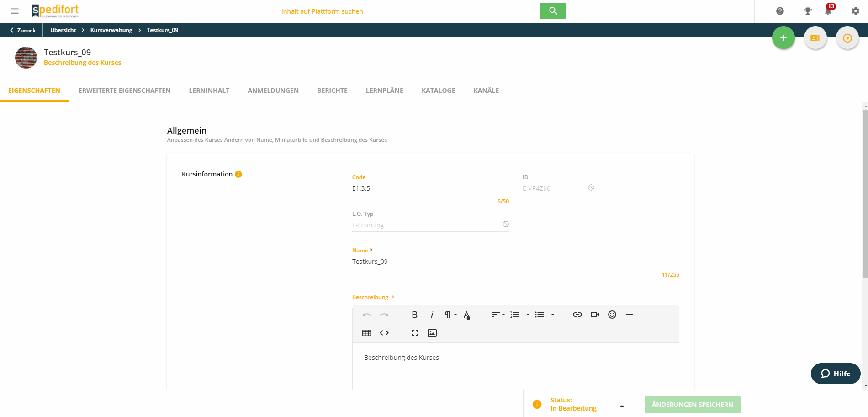
Task: Insert video into the description
Action: (x=594, y=315)
